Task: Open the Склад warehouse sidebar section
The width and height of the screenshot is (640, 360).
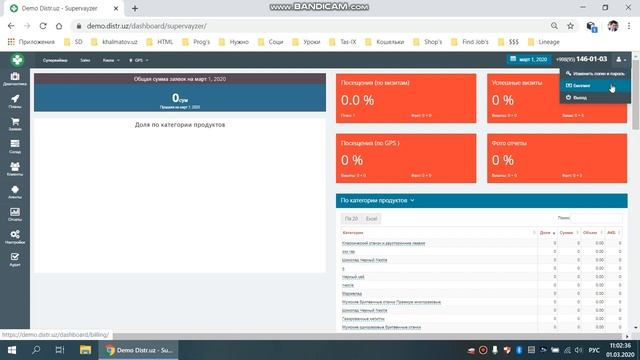Action: pos(15,147)
